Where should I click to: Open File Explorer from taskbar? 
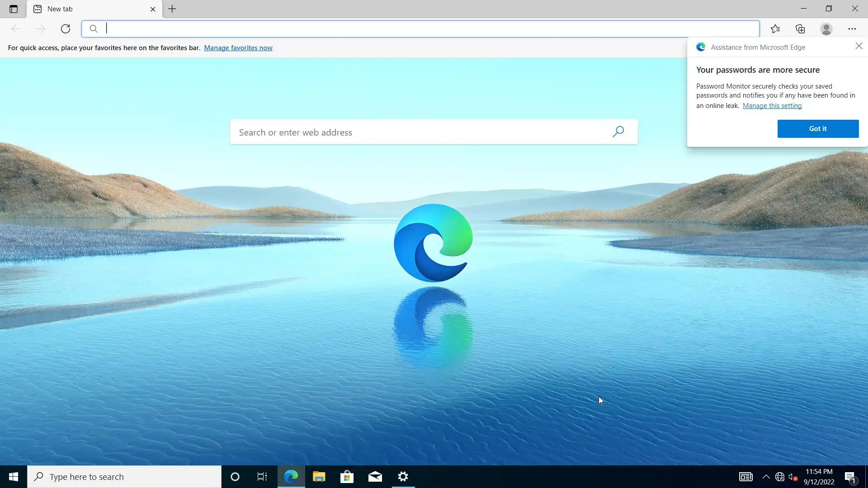pos(319,477)
